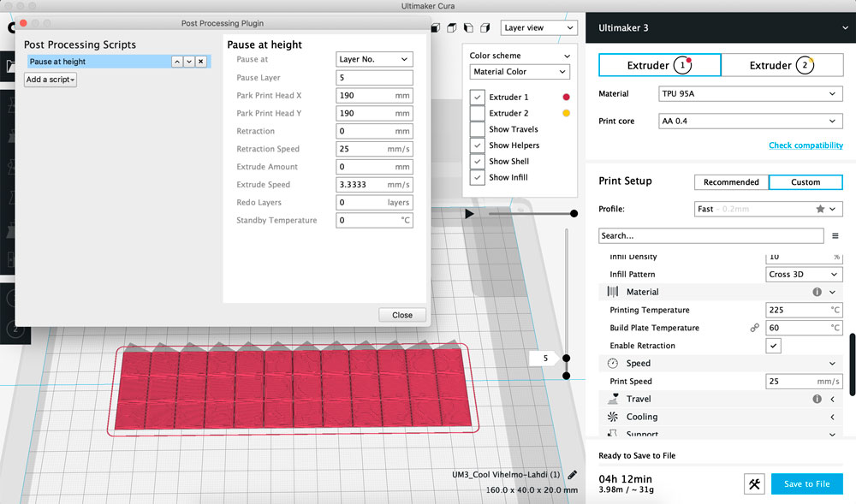
Task: Click the right side view cube icon
Action: (484, 28)
